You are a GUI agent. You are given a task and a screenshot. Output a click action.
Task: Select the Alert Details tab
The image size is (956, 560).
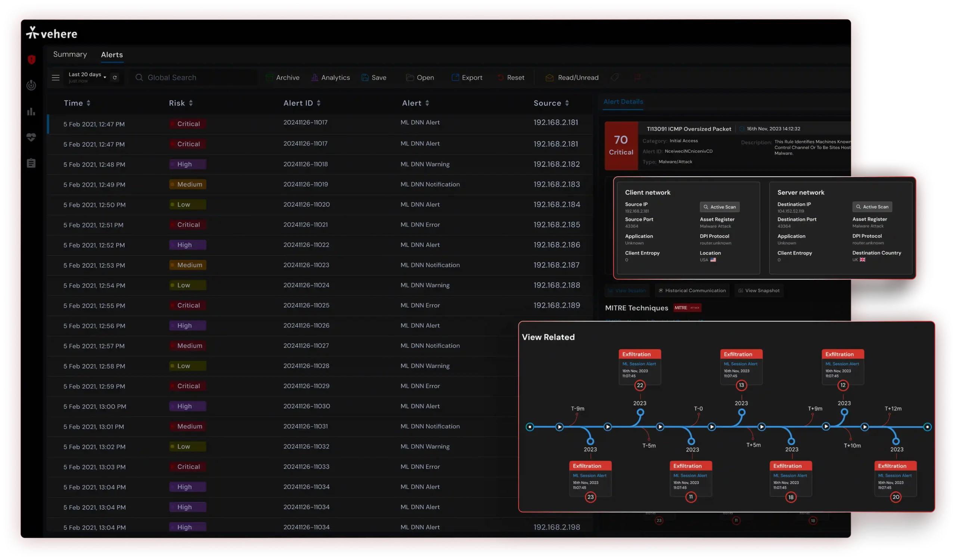[x=623, y=102]
